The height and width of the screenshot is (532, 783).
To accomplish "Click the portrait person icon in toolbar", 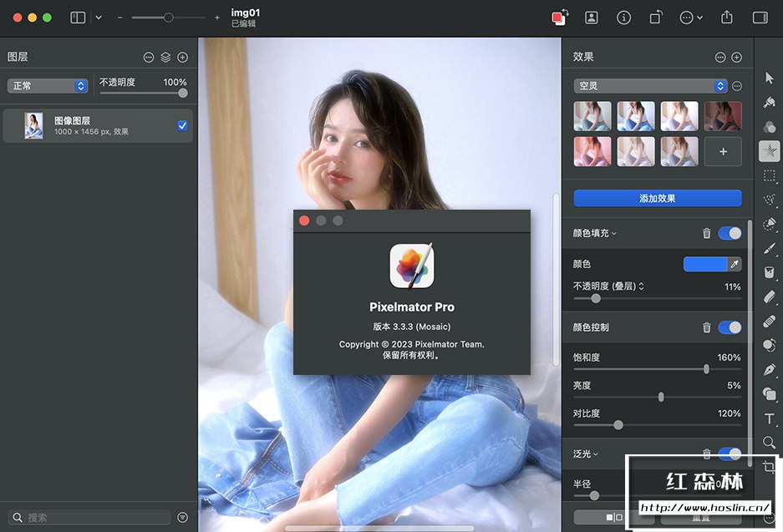I will (592, 18).
